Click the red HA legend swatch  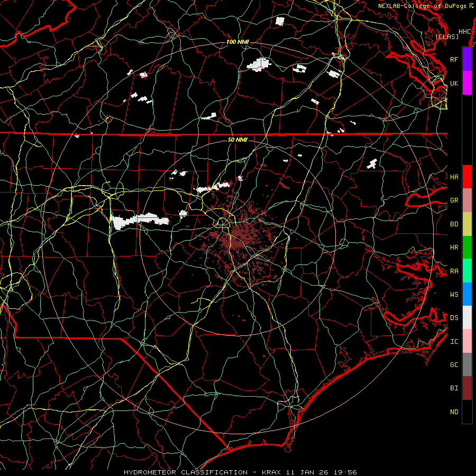click(467, 177)
